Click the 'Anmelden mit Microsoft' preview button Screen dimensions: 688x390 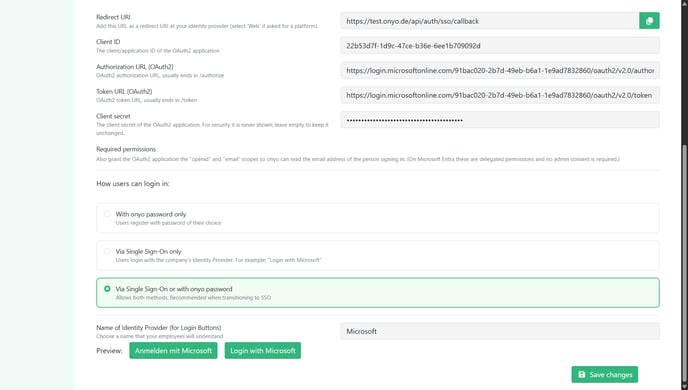[173, 351]
